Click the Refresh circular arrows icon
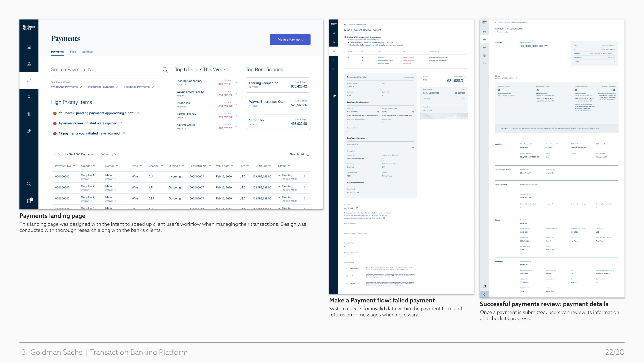 pyautogui.click(x=114, y=154)
